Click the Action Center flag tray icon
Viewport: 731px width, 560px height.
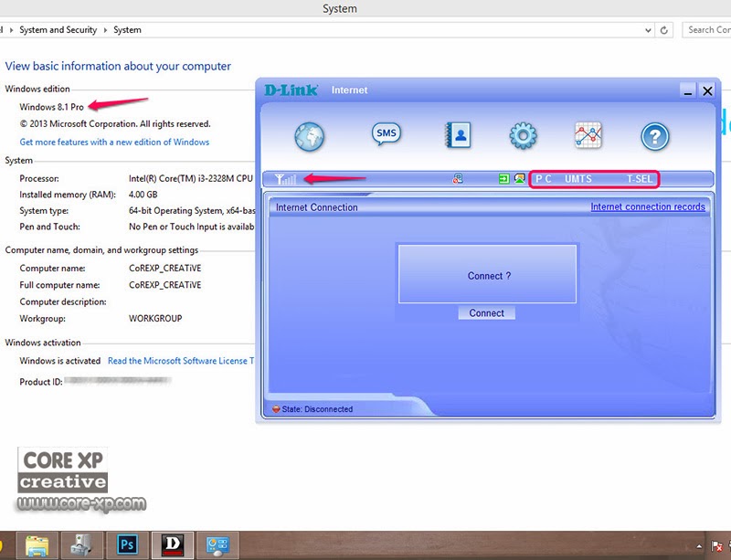[x=716, y=545]
